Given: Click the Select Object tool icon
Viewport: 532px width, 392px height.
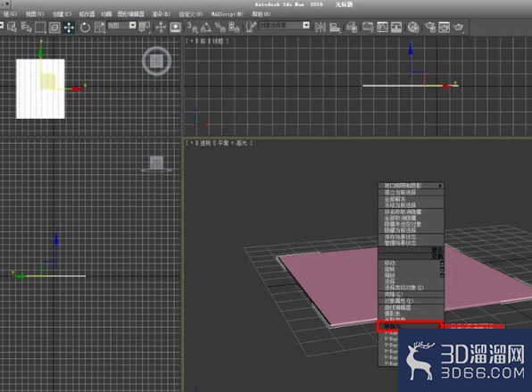Looking at the screenshot, I should click(x=12, y=27).
